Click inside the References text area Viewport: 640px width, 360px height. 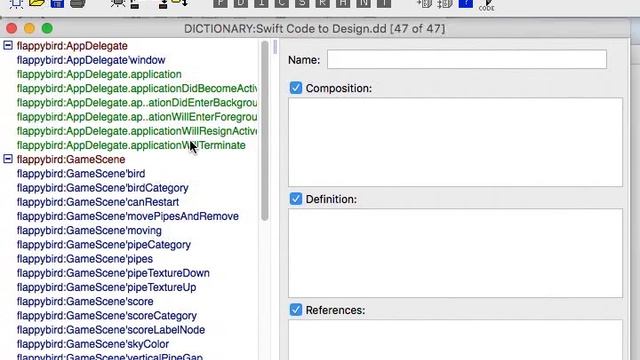pos(456,340)
